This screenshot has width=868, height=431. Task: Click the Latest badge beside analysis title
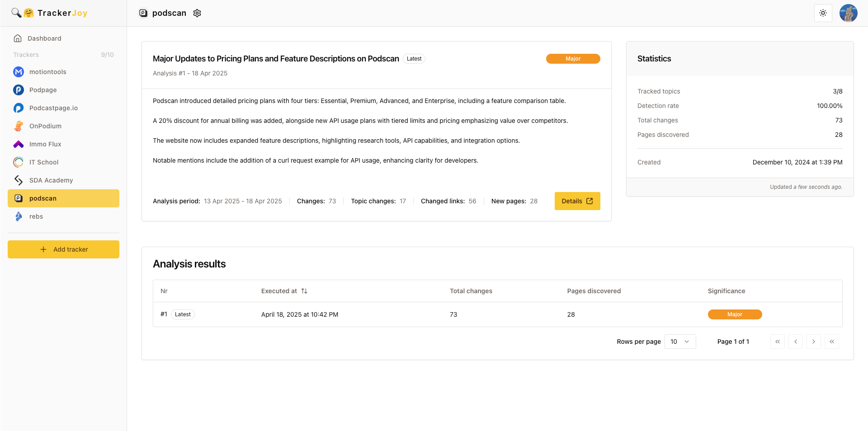414,59
